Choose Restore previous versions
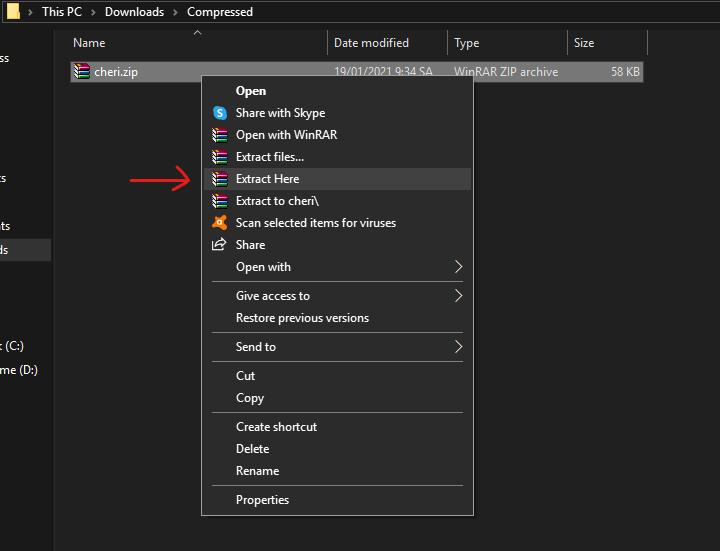Image resolution: width=720 pixels, height=551 pixels. [302, 318]
